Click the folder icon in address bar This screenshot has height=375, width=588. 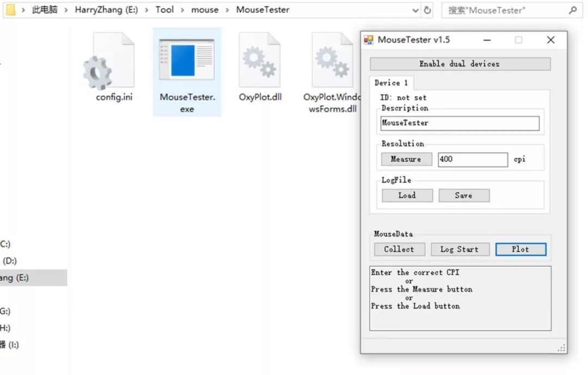tap(11, 10)
